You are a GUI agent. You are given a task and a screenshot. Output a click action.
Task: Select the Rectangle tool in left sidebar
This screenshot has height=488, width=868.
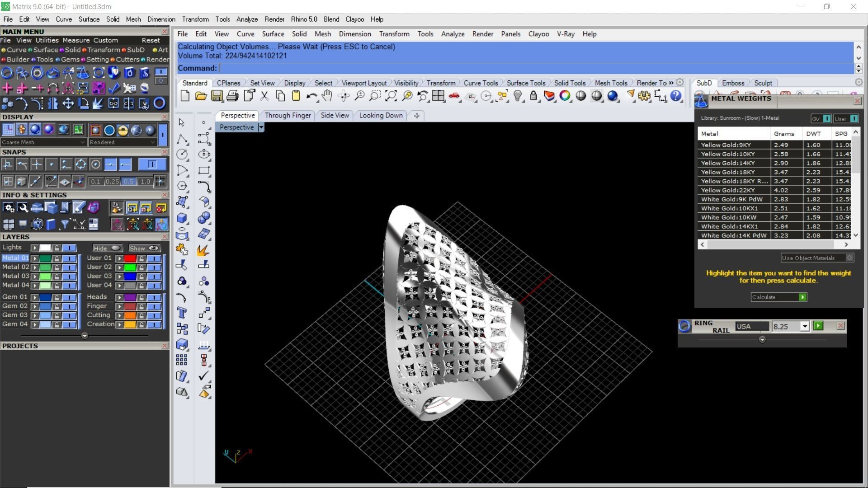(204, 170)
